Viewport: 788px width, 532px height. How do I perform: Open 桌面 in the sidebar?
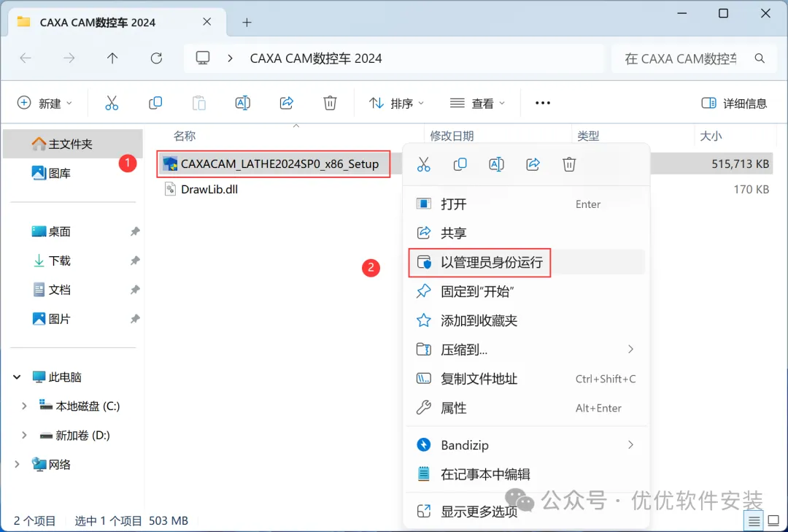[x=73, y=232]
